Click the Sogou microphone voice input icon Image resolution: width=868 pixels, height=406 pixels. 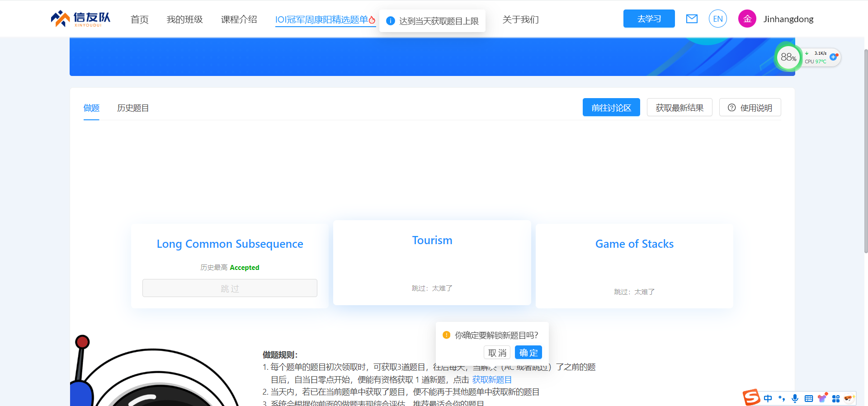point(795,398)
